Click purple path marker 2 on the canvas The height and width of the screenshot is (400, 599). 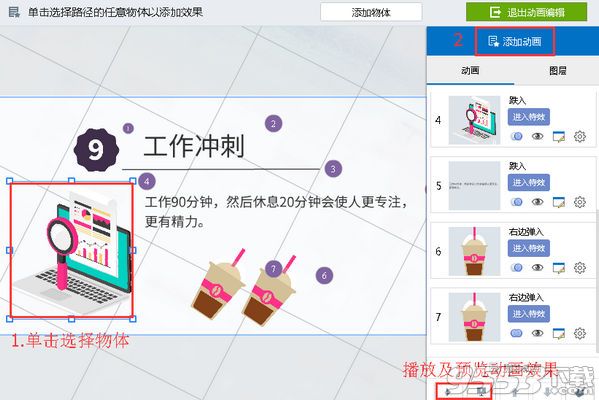[x=273, y=124]
